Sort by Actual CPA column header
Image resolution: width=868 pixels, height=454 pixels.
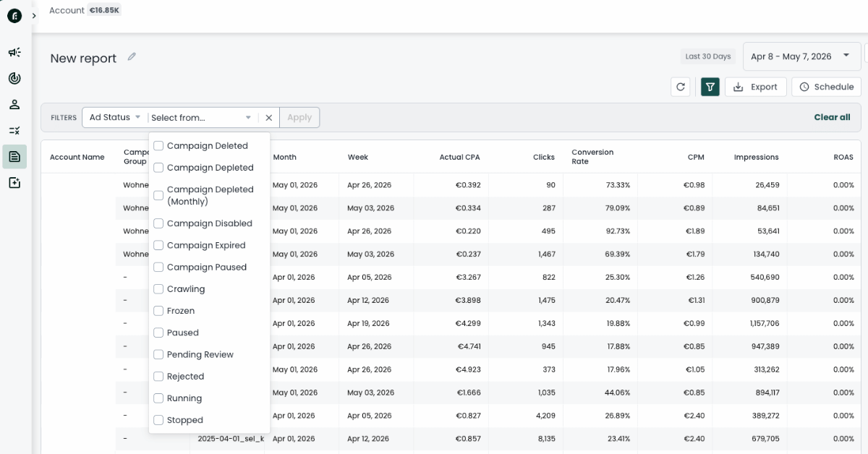459,157
